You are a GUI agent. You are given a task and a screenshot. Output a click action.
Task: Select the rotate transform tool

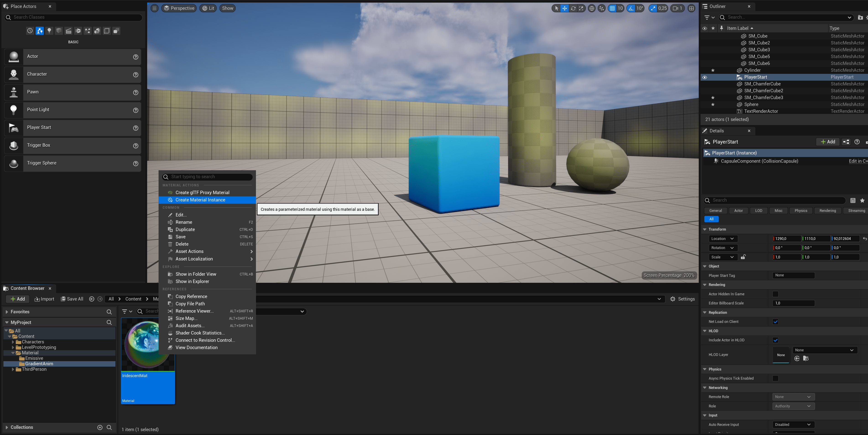573,8
